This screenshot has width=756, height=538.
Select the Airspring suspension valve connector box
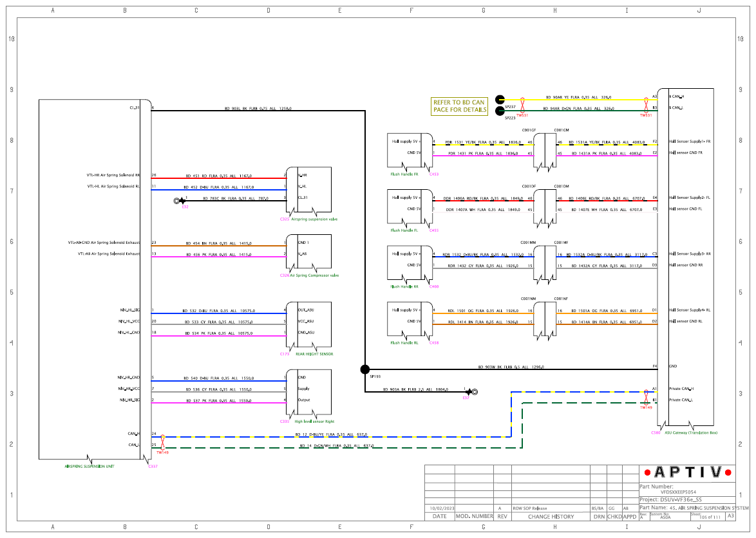tap(308, 190)
